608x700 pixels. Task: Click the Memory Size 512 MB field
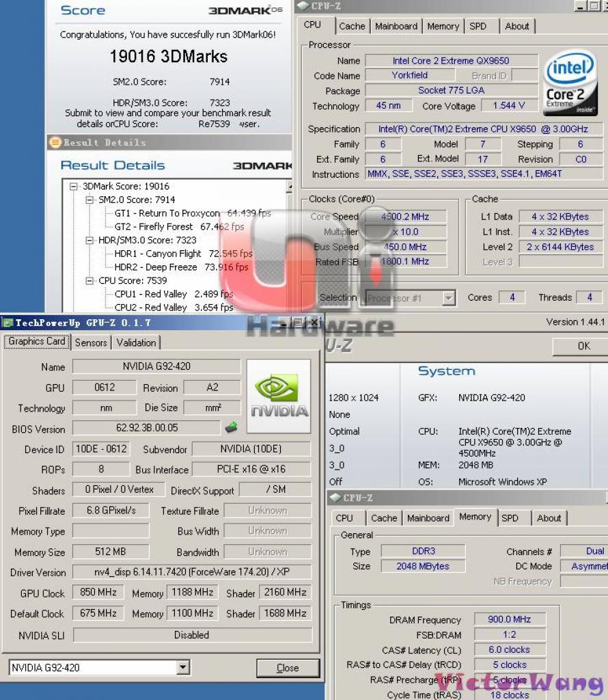coord(111,552)
